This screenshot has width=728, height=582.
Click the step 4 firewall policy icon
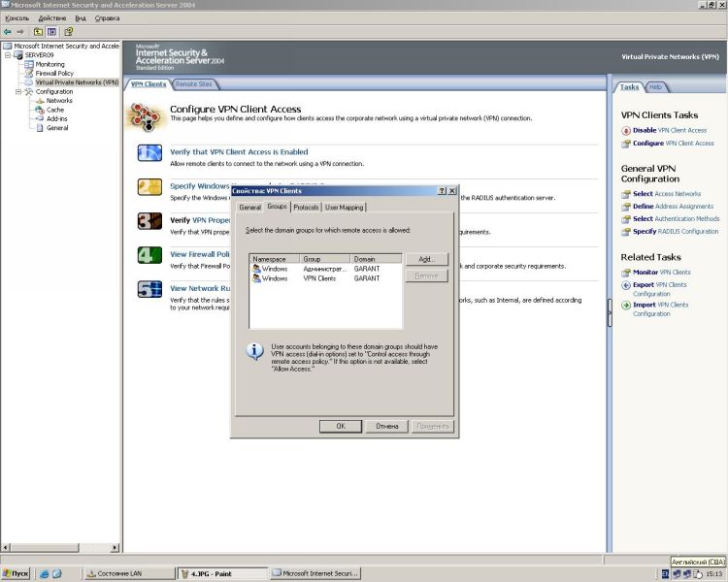(x=149, y=255)
